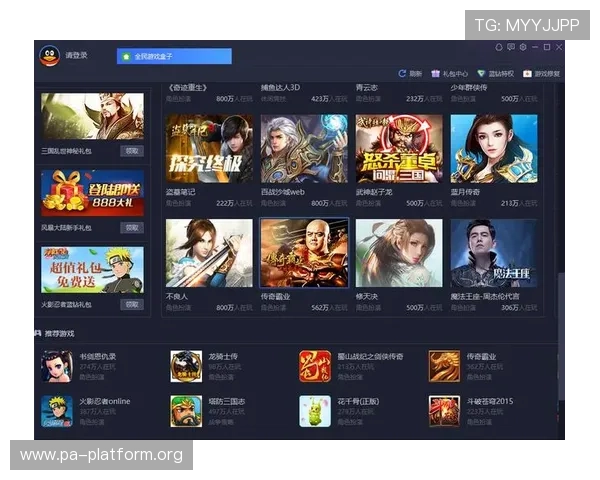Open the 游戏修复 game repair tool

(542, 73)
